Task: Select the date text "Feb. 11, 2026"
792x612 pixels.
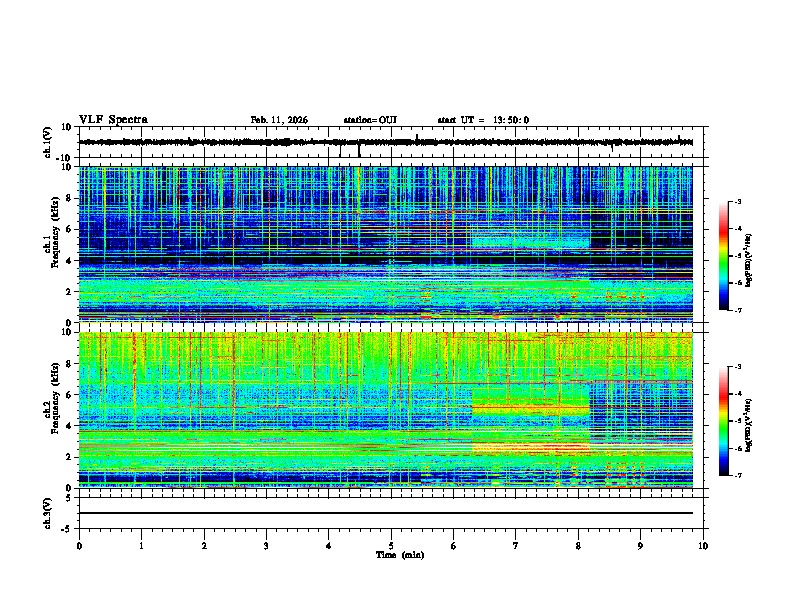Action: pos(279,120)
